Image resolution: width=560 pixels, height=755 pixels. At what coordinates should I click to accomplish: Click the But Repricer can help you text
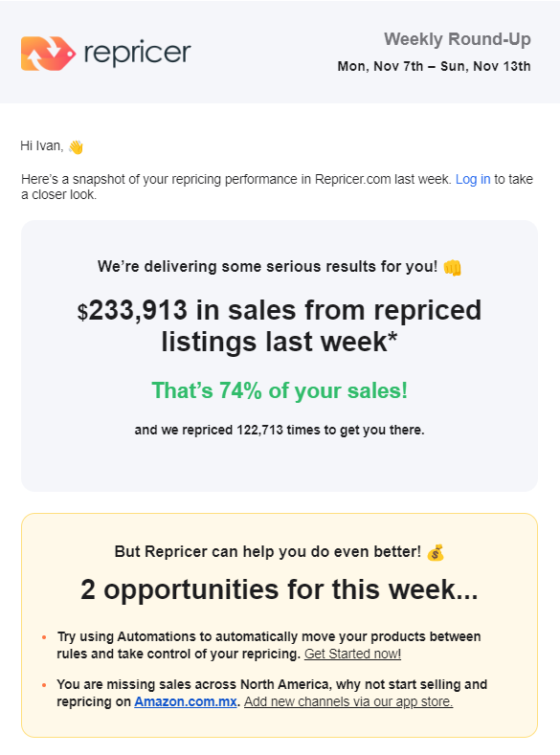268,551
